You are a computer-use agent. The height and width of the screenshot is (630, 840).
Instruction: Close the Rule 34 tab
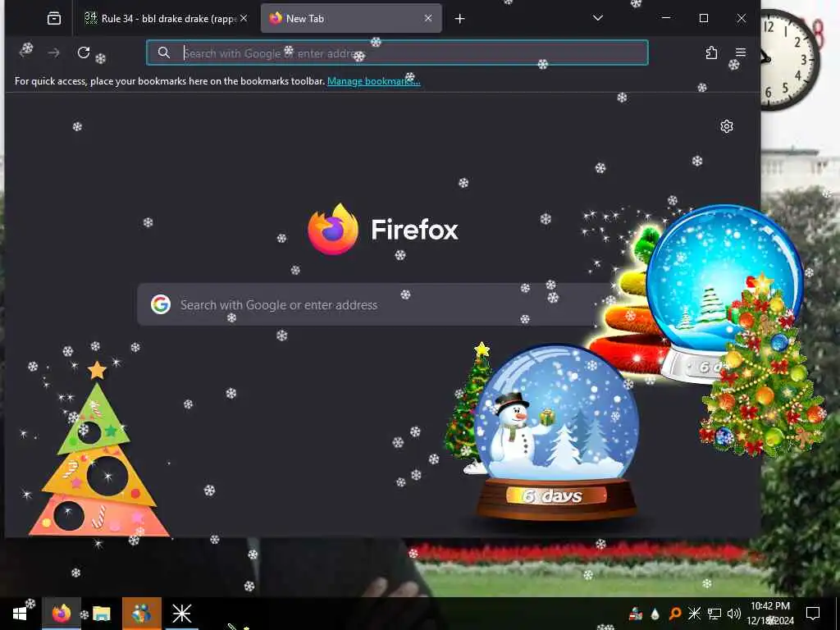coord(244,18)
